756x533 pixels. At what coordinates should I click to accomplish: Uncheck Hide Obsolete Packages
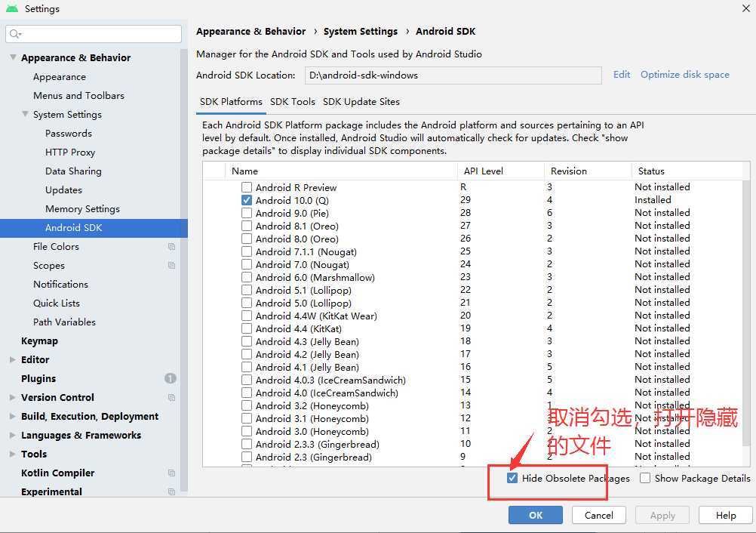[x=512, y=478]
